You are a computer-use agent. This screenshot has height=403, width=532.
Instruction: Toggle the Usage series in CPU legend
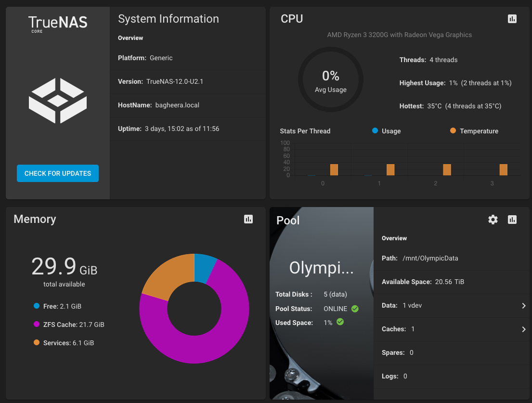(x=387, y=131)
